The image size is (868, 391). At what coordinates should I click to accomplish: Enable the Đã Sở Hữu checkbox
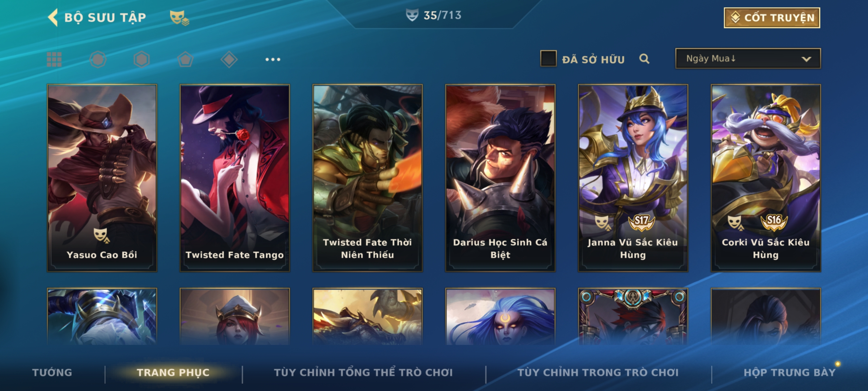coord(548,59)
